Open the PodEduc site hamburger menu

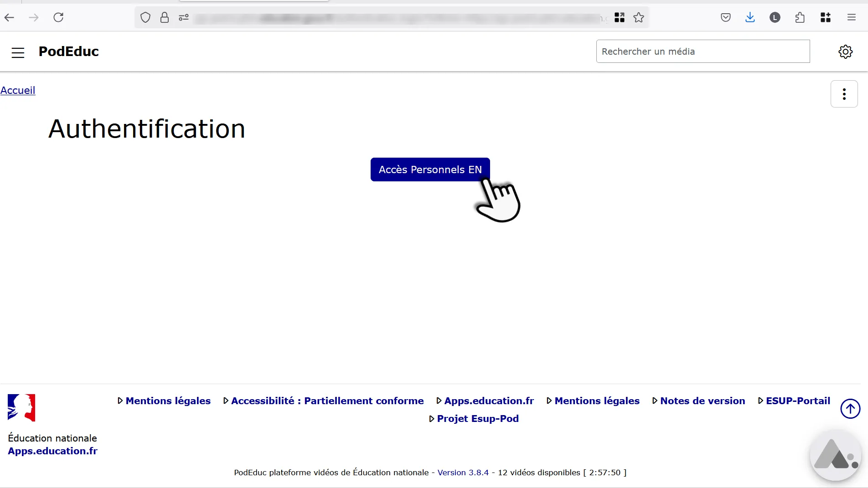pos(18,53)
